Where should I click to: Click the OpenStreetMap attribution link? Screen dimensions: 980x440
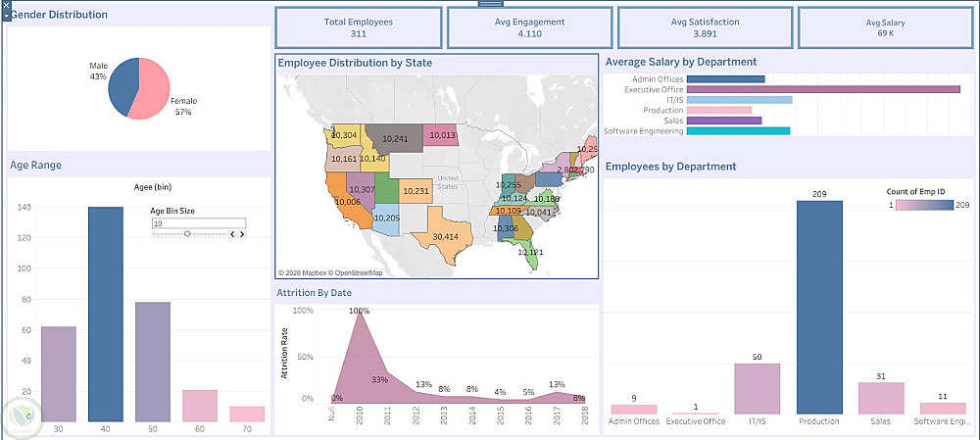click(361, 272)
